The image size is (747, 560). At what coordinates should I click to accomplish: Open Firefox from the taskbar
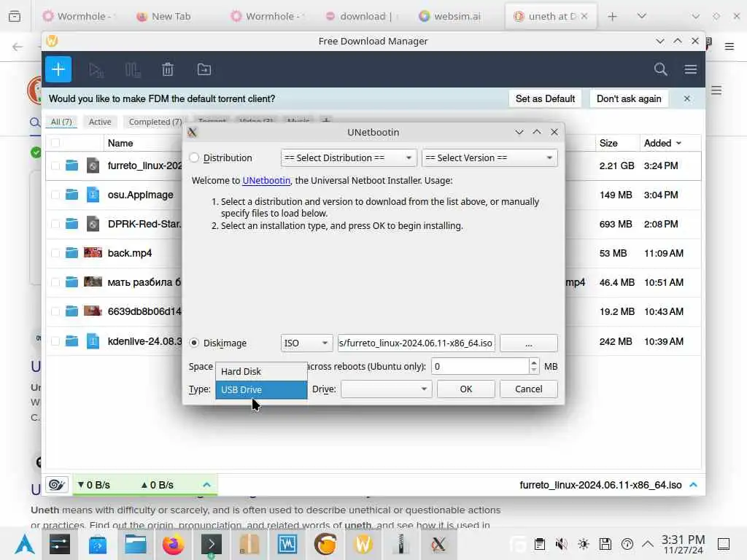pyautogui.click(x=173, y=544)
